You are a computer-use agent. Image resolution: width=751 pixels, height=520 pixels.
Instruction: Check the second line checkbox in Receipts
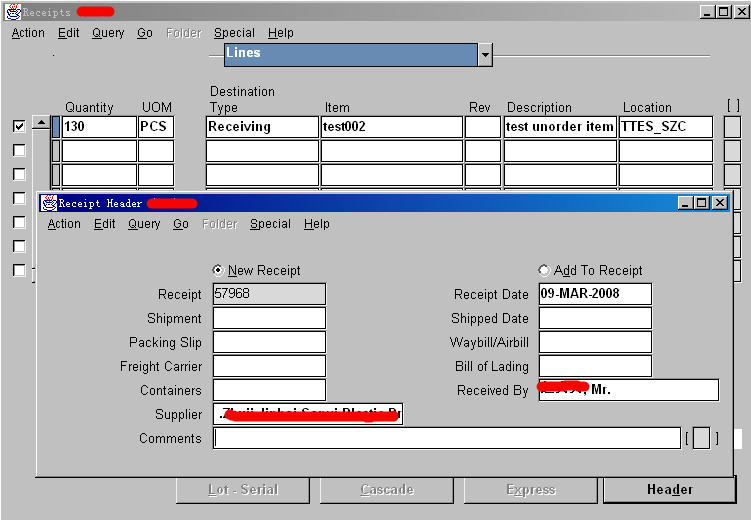(19, 150)
